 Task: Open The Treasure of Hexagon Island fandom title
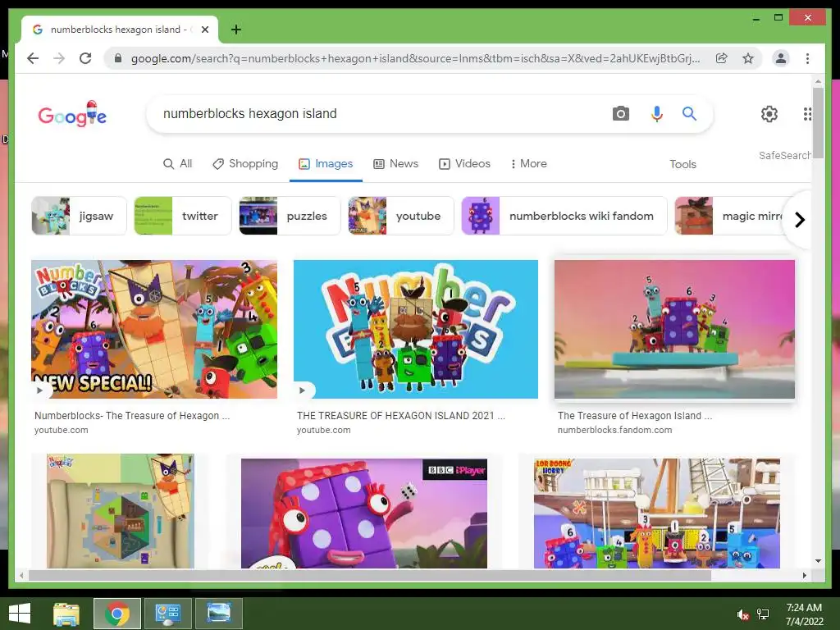[635, 416]
